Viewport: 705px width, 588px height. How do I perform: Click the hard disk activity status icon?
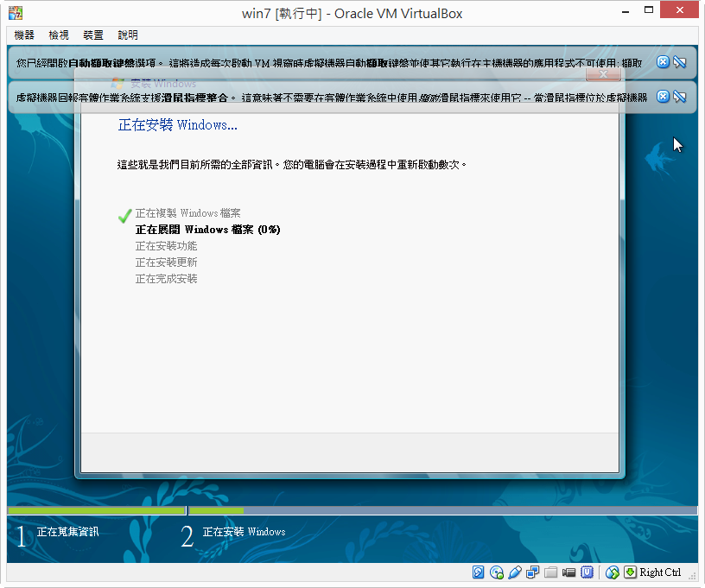click(479, 572)
